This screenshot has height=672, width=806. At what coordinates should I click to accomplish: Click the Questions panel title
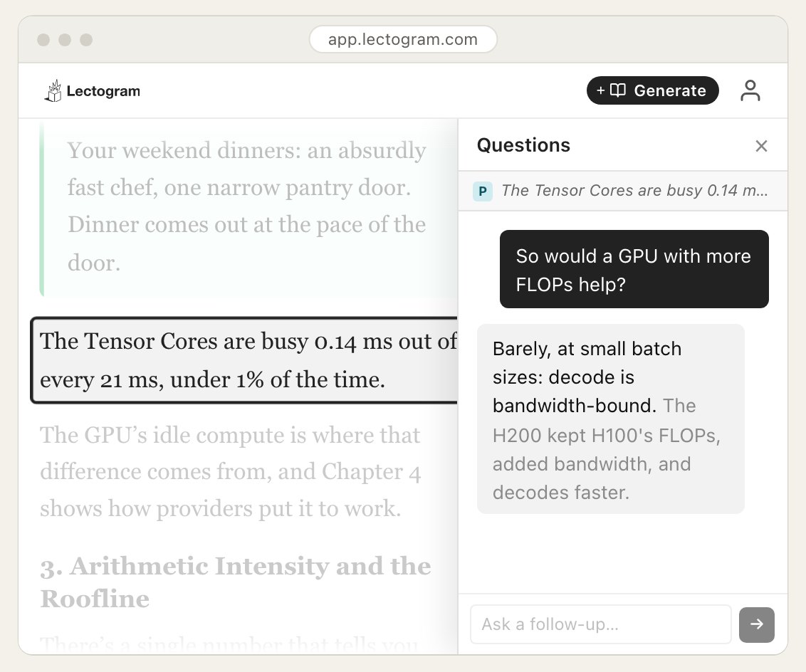click(x=523, y=145)
